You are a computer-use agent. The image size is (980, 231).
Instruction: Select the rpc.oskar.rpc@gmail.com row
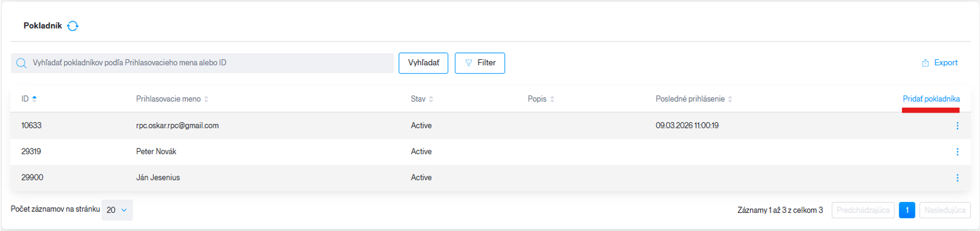point(490,126)
